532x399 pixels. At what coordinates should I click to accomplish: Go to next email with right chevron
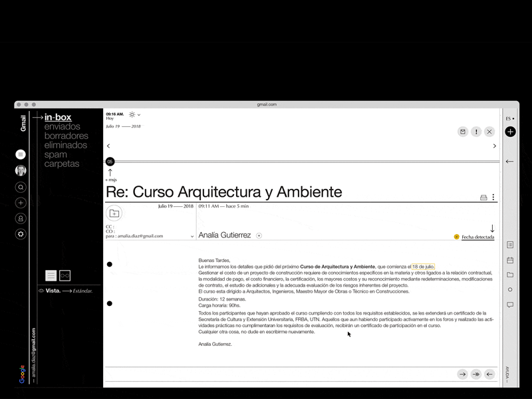click(494, 146)
